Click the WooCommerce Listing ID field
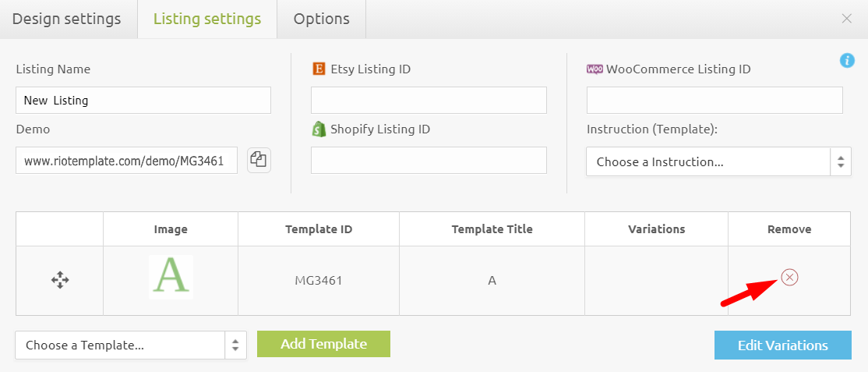The height and width of the screenshot is (372, 868). point(715,100)
